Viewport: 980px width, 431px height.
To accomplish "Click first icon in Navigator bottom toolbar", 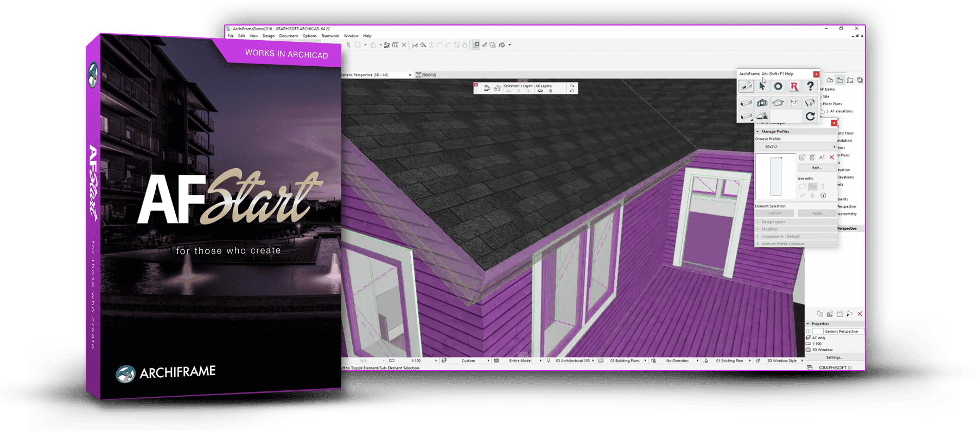I will click(x=820, y=314).
